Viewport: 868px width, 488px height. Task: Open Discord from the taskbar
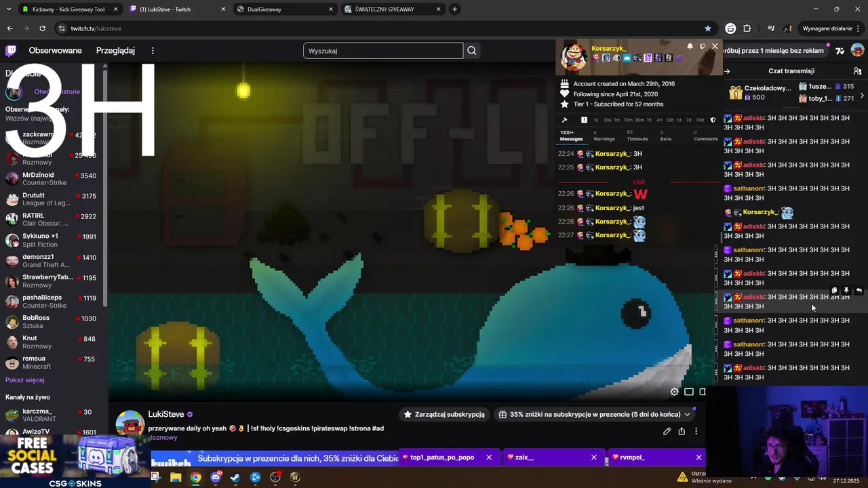point(216,477)
